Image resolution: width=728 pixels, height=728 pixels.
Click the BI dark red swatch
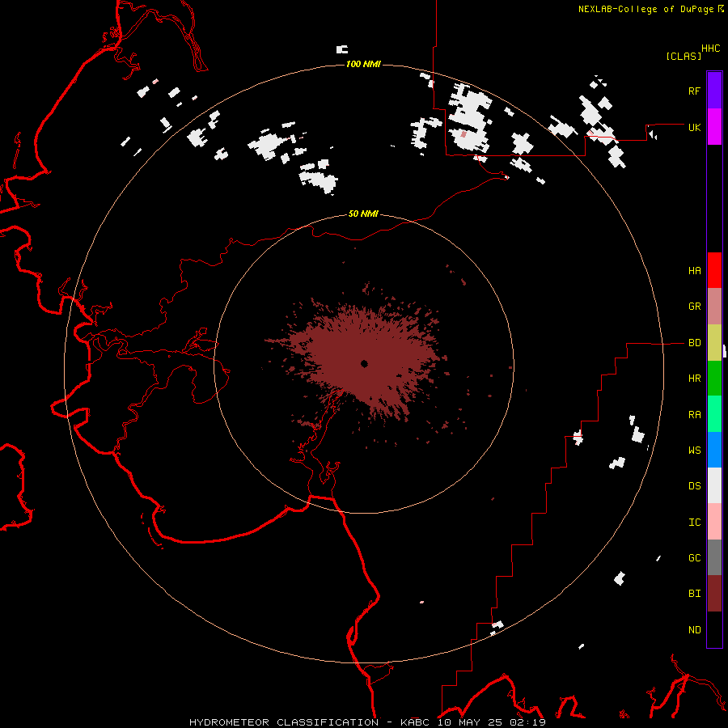point(714,594)
